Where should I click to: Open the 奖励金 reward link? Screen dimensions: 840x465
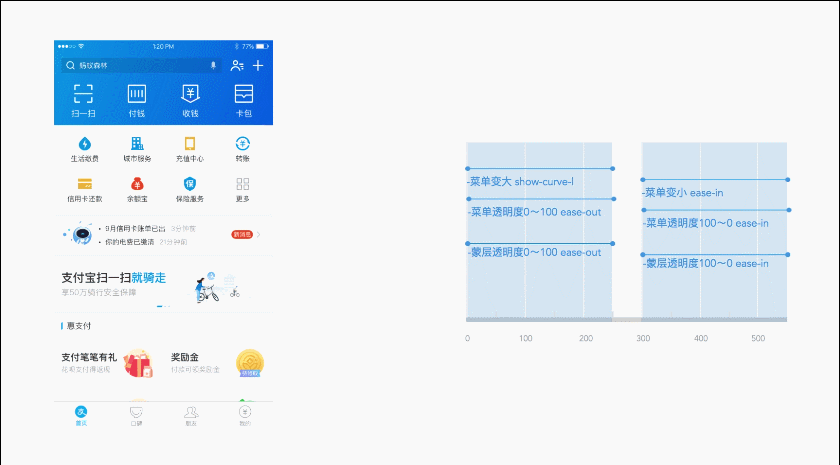click(x=186, y=357)
